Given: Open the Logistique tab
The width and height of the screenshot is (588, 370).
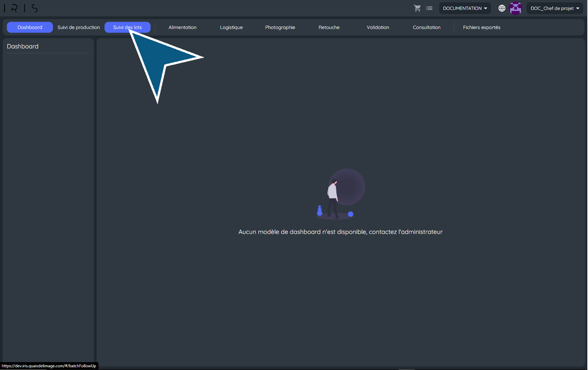Looking at the screenshot, I should coord(231,27).
